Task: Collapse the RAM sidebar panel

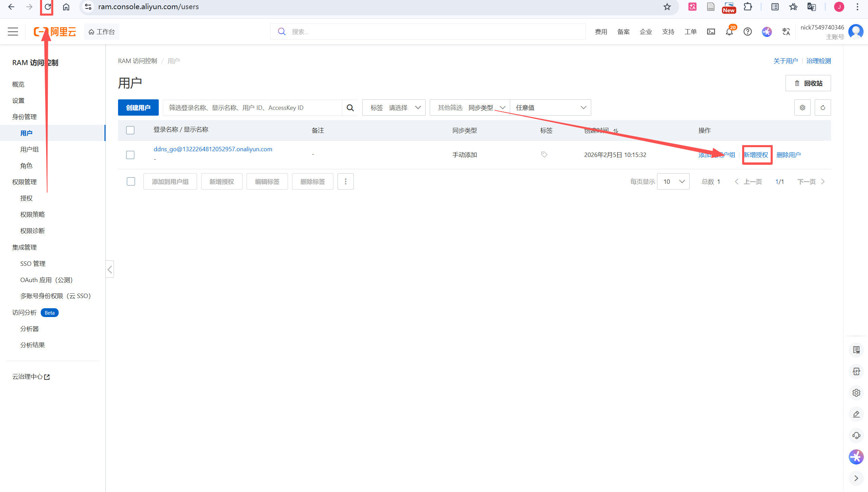Action: pos(110,270)
